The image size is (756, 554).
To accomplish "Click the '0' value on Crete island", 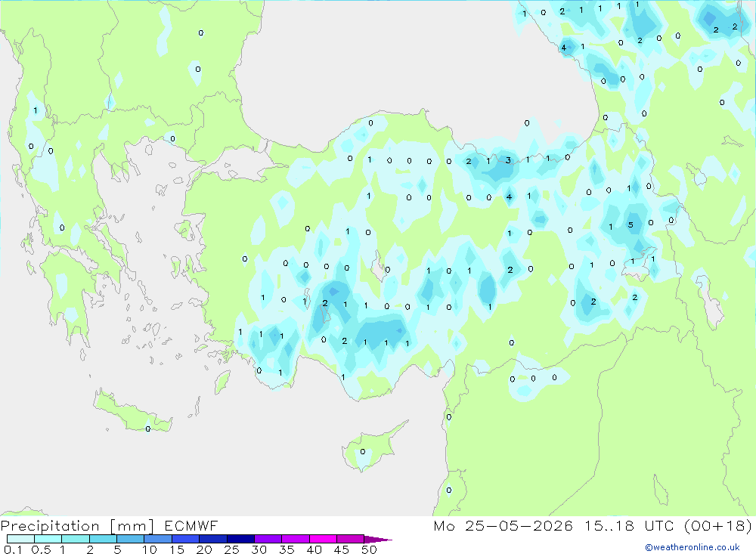I will pyautogui.click(x=148, y=429).
